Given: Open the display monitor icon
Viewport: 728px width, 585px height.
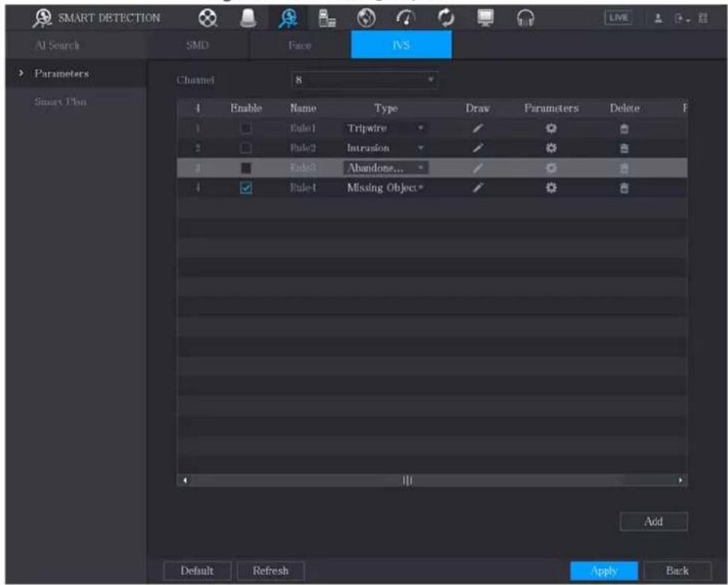Looking at the screenshot, I should click(x=486, y=19).
